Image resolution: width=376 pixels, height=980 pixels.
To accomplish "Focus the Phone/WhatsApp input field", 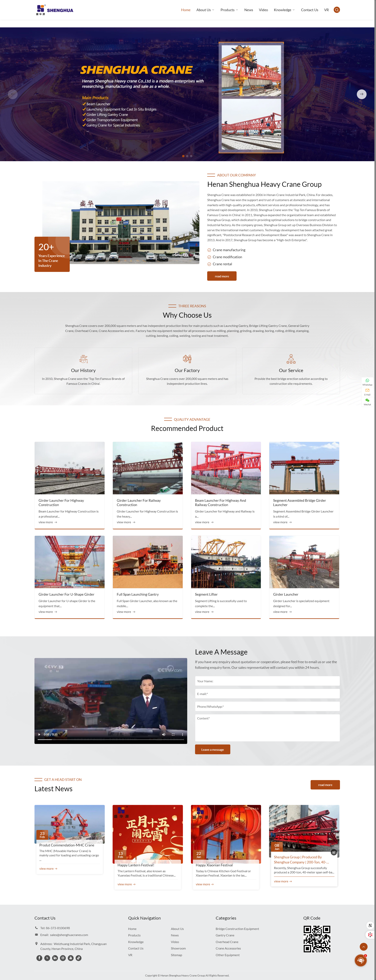I will click(267, 706).
